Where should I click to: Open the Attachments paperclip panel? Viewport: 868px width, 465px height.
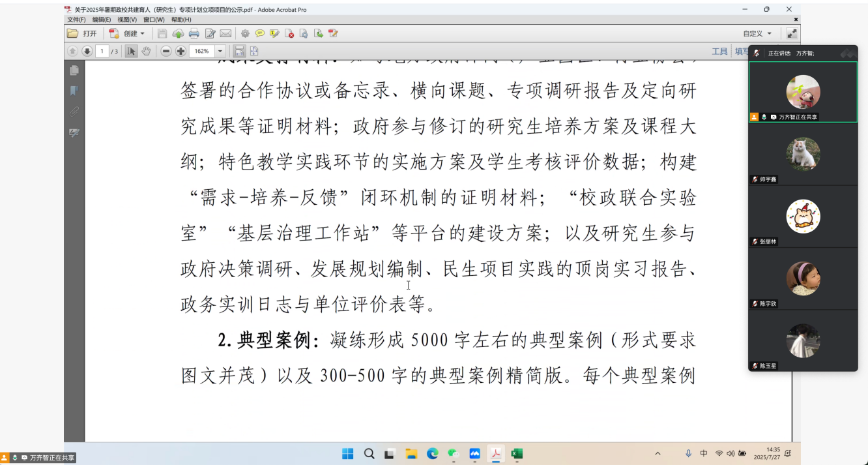(x=74, y=112)
